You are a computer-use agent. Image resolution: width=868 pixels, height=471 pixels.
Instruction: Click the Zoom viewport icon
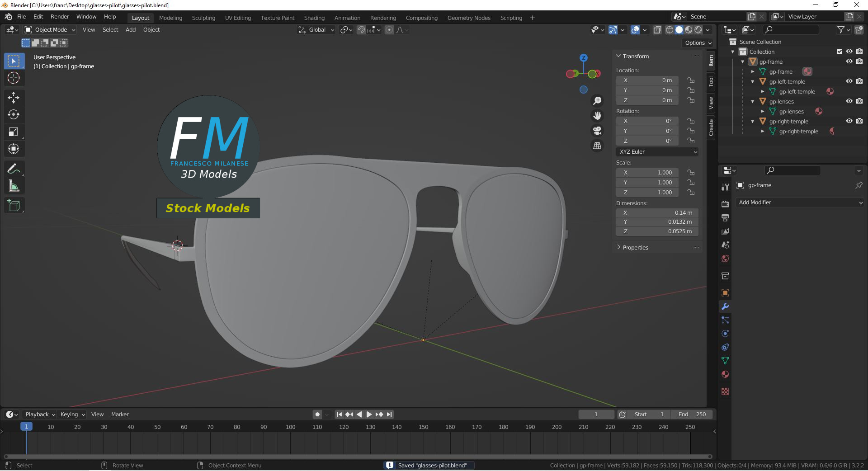[597, 100]
